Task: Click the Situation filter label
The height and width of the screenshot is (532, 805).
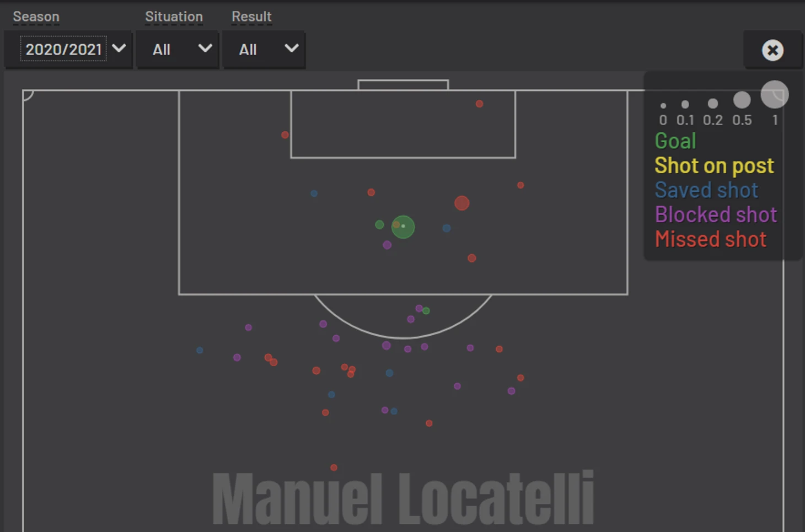Action: point(174,17)
